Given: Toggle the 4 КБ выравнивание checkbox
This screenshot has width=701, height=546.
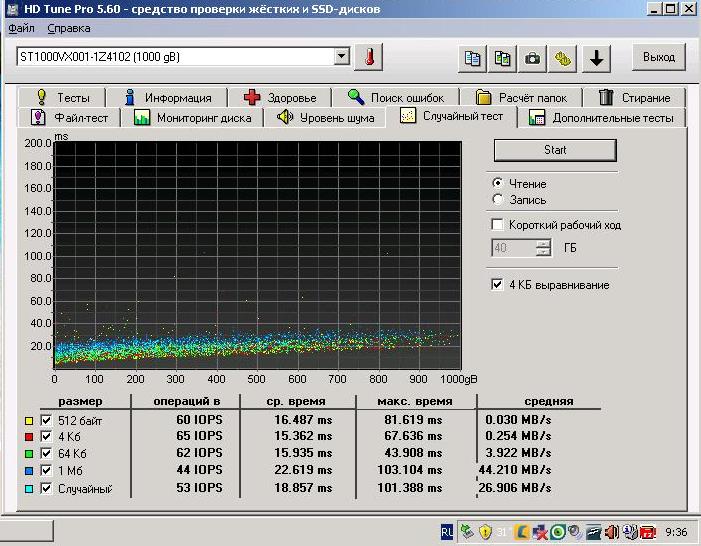Looking at the screenshot, I should tap(498, 285).
